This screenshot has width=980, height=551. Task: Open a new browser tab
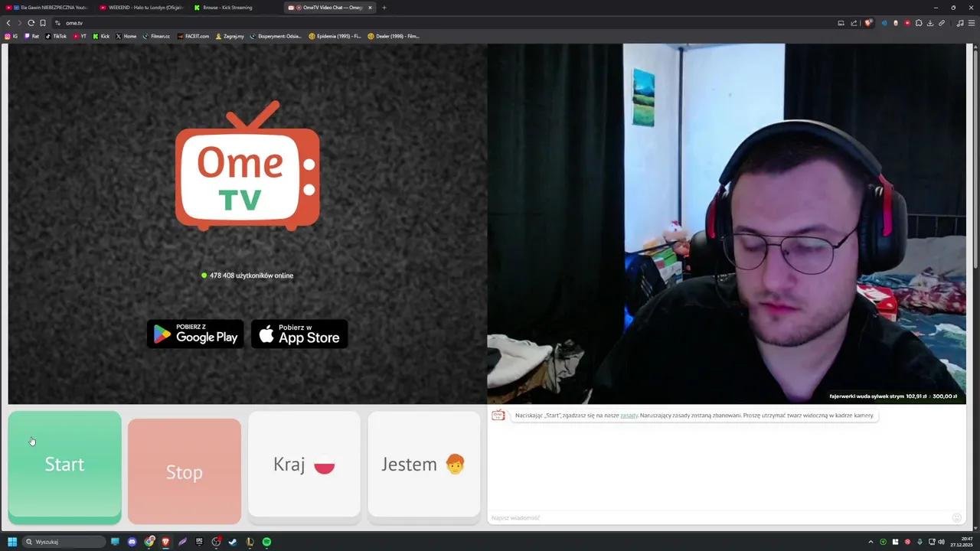click(x=384, y=8)
